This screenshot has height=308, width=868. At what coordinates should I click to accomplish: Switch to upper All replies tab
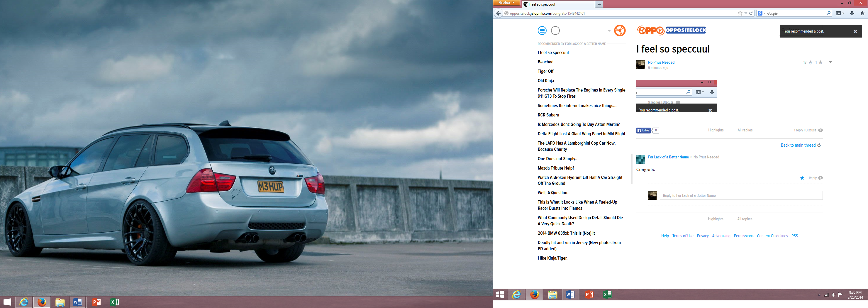745,131
